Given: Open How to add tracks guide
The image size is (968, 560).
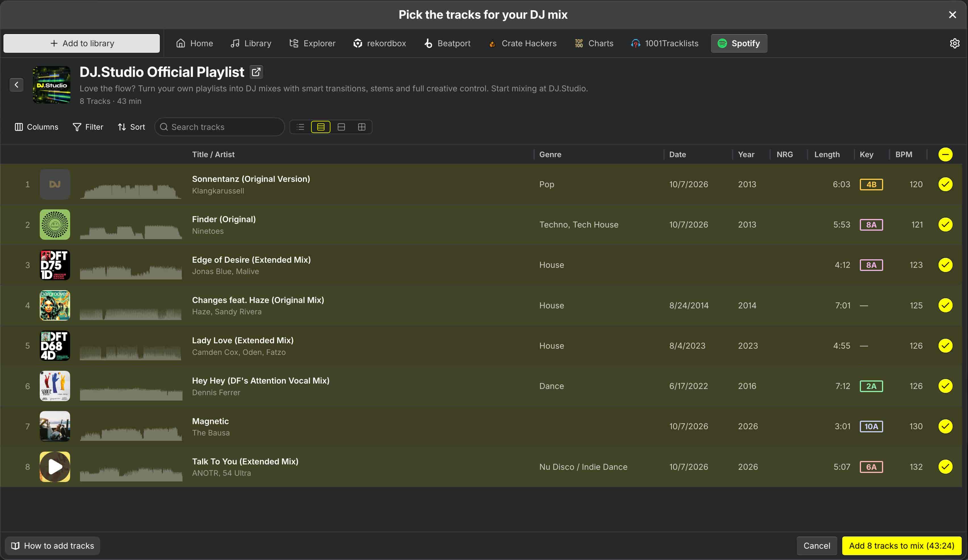Looking at the screenshot, I should [x=53, y=546].
